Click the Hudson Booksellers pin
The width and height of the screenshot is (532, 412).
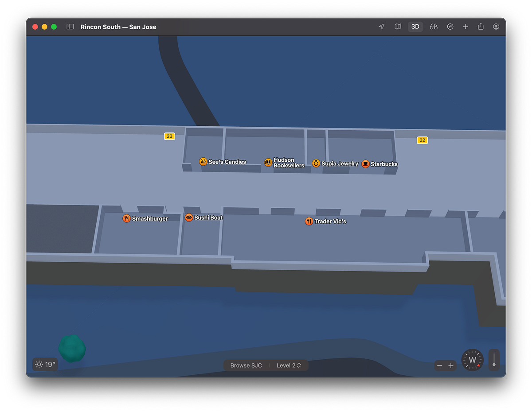click(x=268, y=163)
